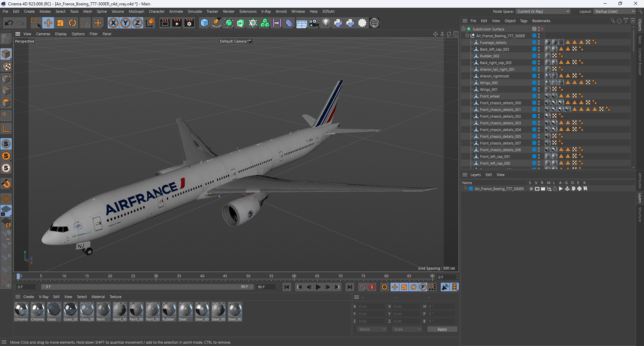Open the Layout Startup dropdown
The width and height of the screenshot is (644, 346).
(614, 11)
